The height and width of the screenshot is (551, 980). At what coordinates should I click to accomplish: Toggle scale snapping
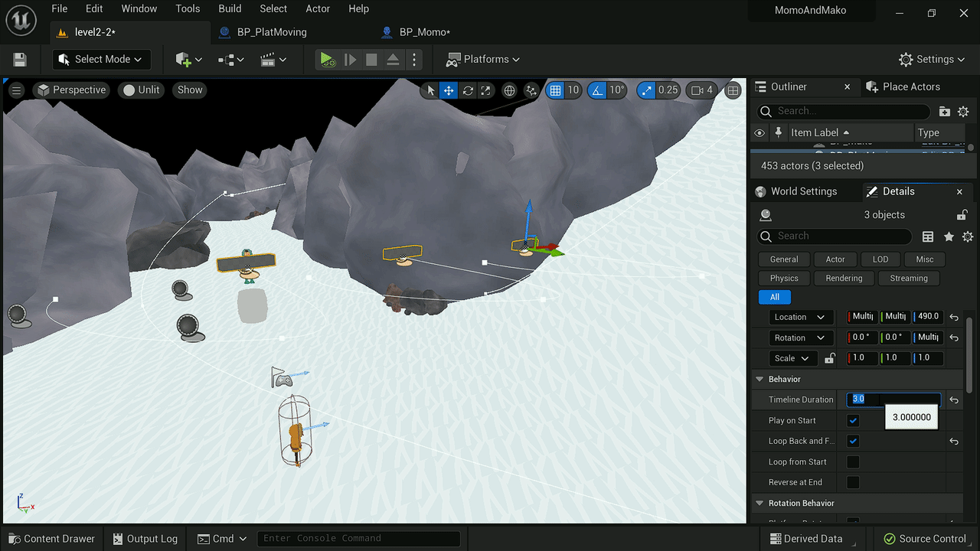click(648, 90)
